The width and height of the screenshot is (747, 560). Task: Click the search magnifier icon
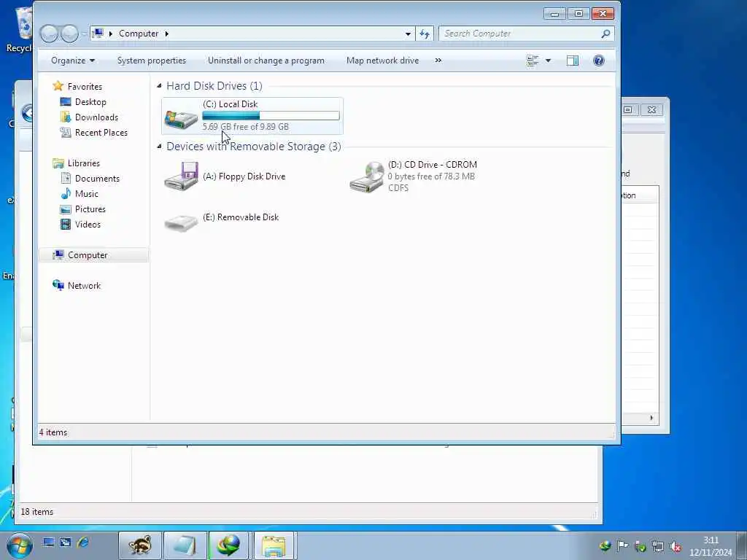click(x=605, y=34)
